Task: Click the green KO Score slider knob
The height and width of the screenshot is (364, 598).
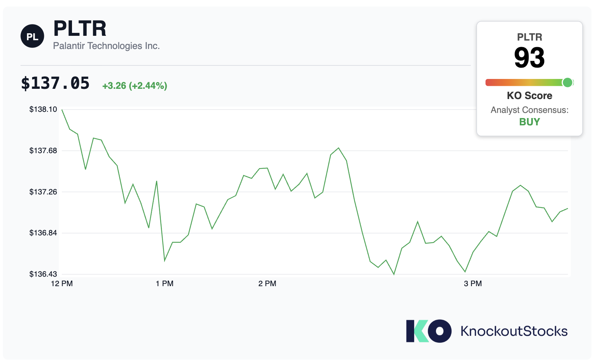Action: pos(567,83)
